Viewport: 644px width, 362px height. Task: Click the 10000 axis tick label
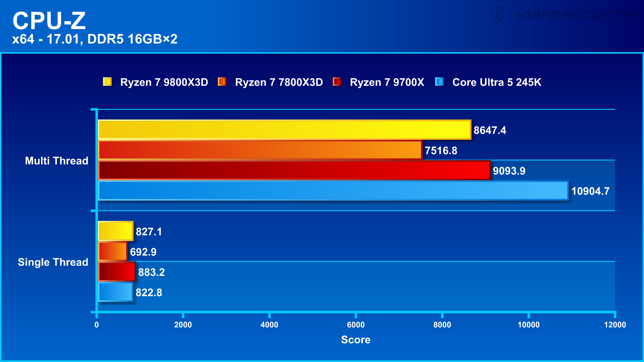pos(529,325)
